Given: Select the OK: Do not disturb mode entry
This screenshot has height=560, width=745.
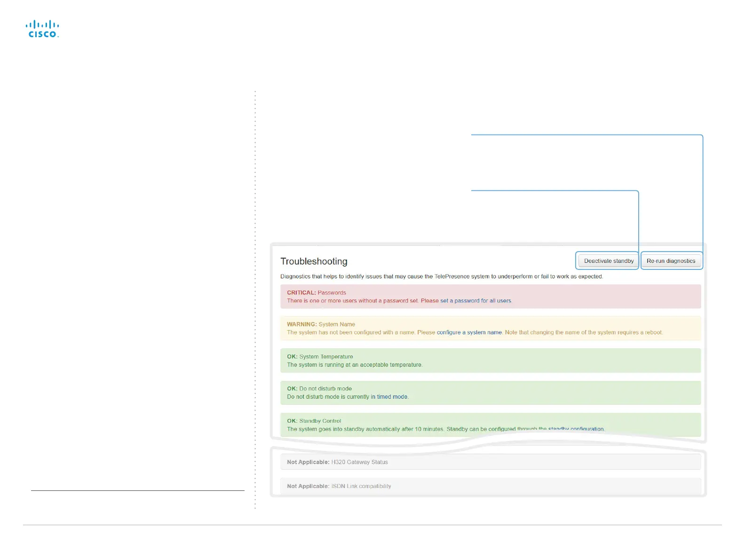Looking at the screenshot, I should 491,393.
